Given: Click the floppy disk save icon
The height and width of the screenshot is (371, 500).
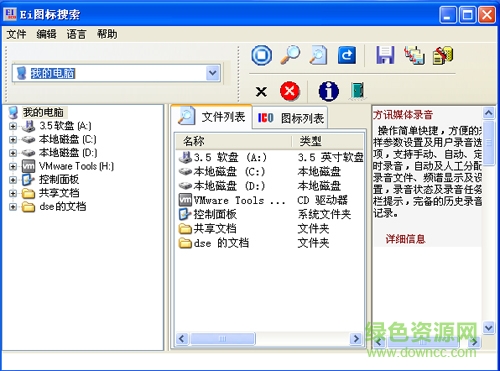Looking at the screenshot, I should click(385, 55).
